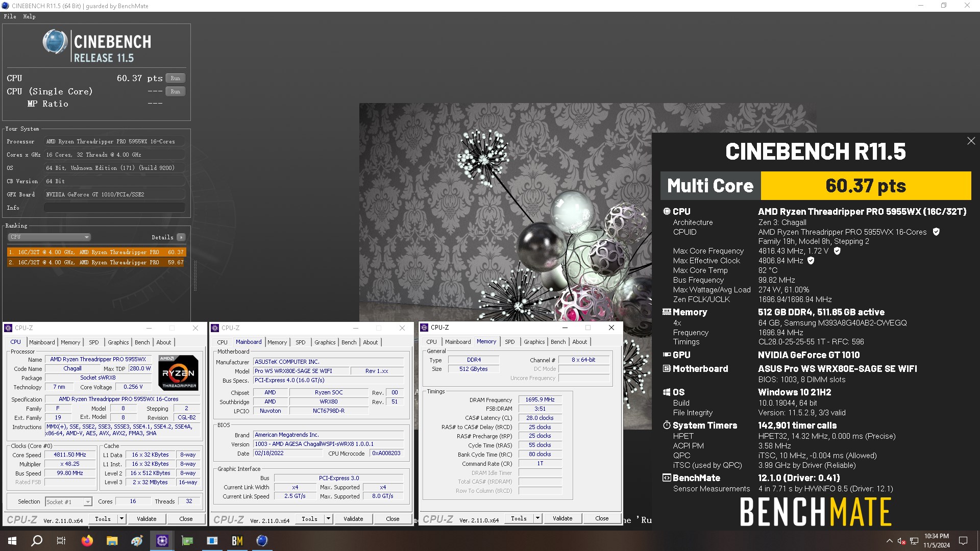Open the Cinebench Help menu

(29, 16)
